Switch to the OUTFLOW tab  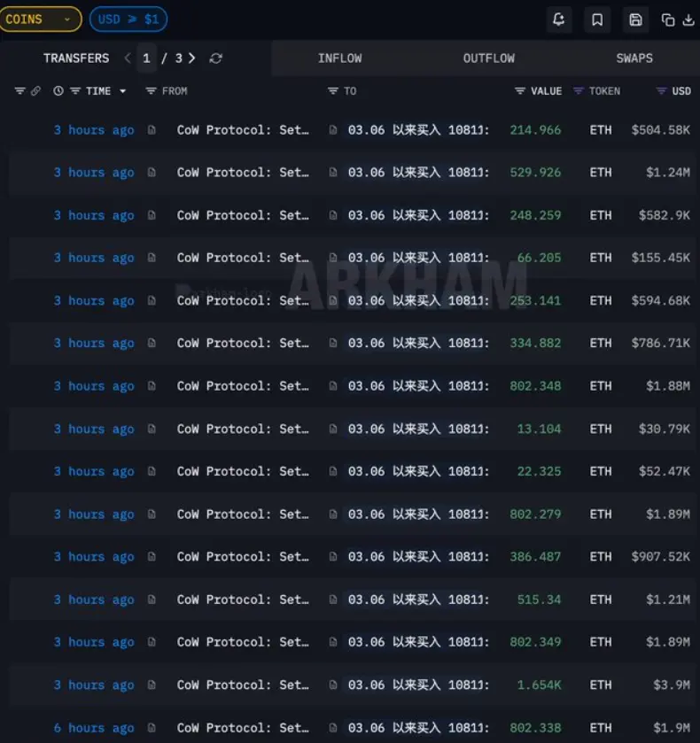(x=488, y=58)
